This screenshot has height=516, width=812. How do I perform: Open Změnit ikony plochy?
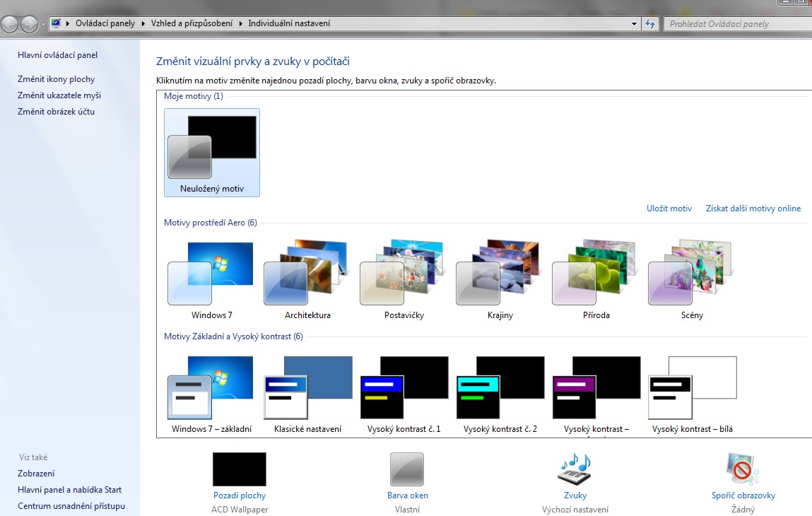[x=56, y=78]
